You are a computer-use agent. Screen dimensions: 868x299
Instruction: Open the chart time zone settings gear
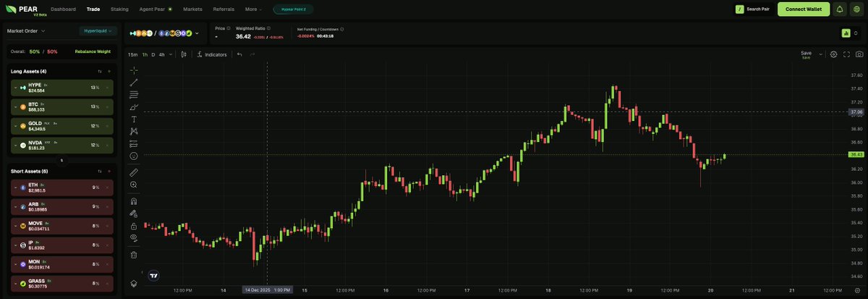[x=857, y=290]
